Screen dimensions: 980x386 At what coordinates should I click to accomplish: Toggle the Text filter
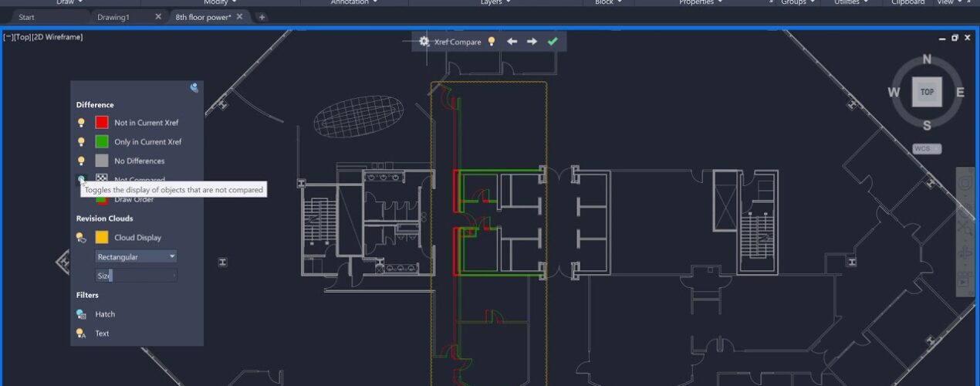[81, 334]
